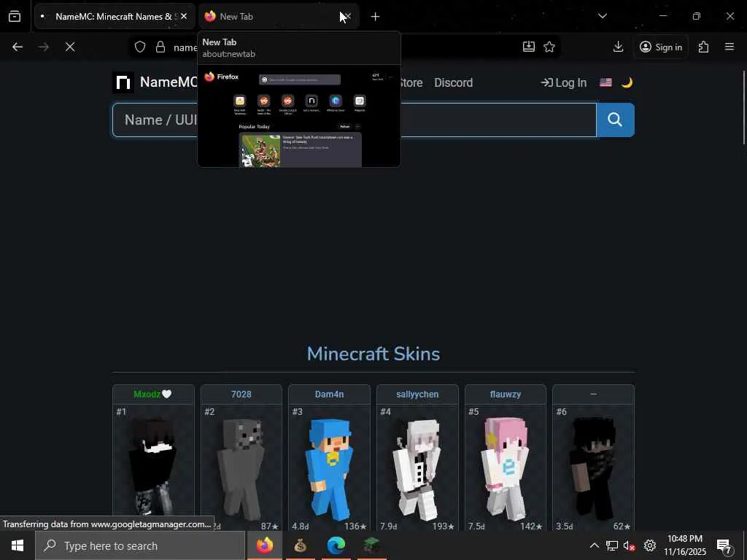Image resolution: width=747 pixels, height=560 pixels.
Task: Open 7028 skin profile name
Action: click(x=241, y=394)
